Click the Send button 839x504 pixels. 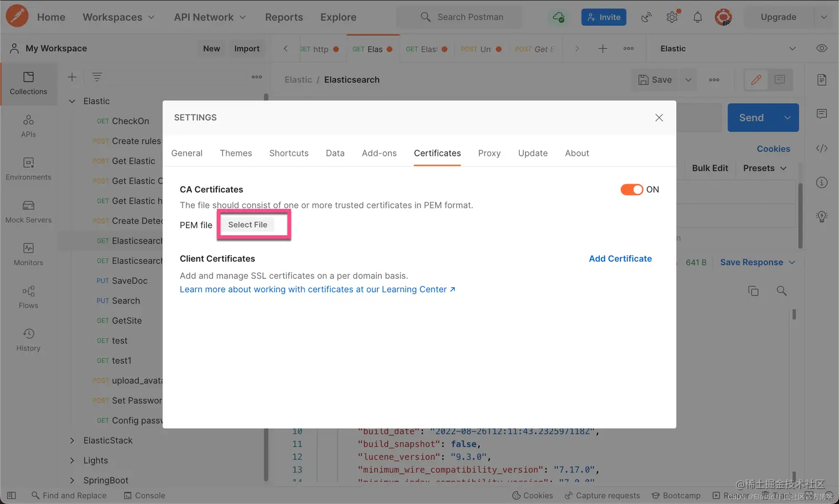751,118
